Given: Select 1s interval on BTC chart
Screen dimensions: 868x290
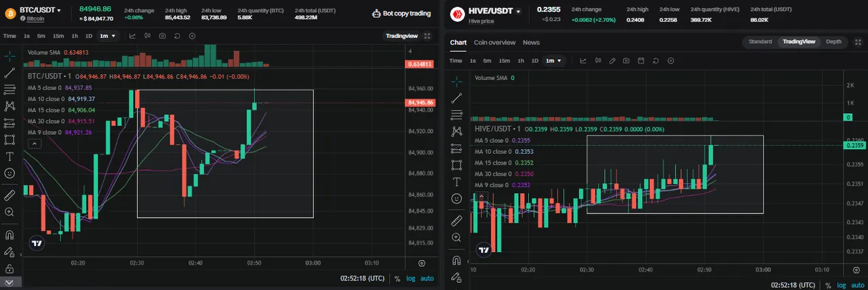Looking at the screenshot, I should 26,36.
